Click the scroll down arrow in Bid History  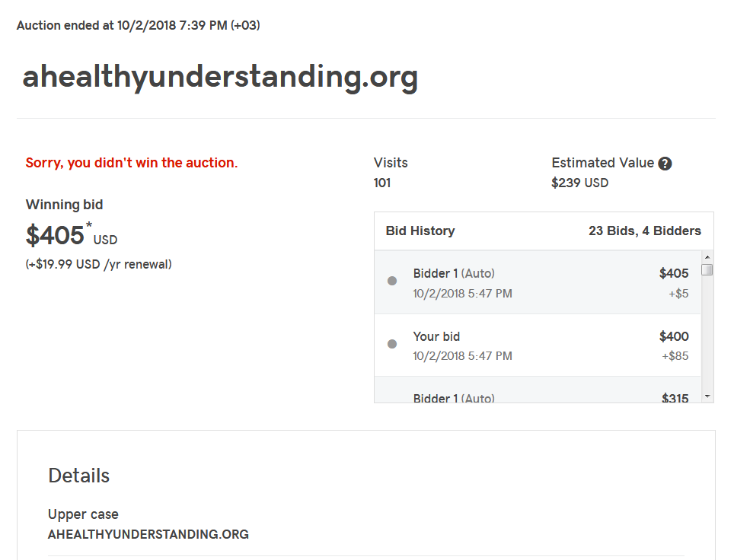coord(707,396)
